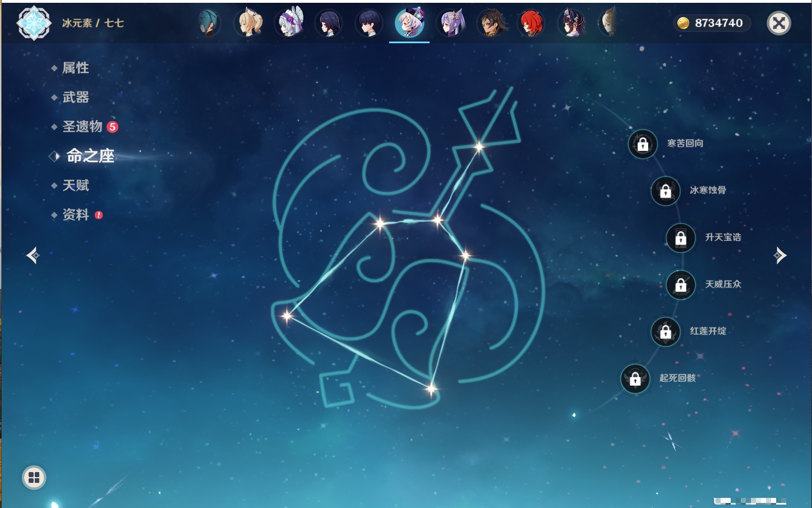Screen dimensions: 812x508
Task: Select the portrait with pink hair ornaments
Action: click(x=572, y=24)
